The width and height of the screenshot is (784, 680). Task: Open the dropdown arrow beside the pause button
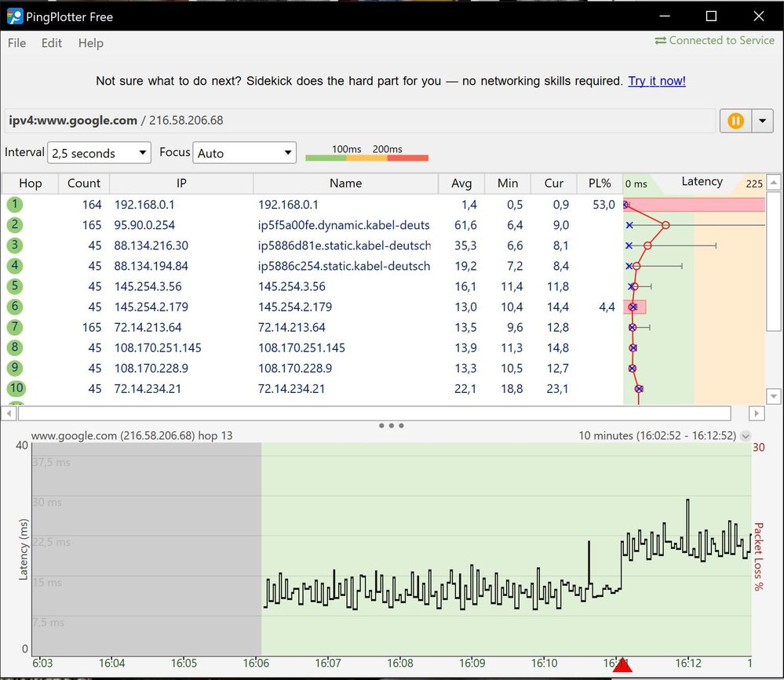762,121
